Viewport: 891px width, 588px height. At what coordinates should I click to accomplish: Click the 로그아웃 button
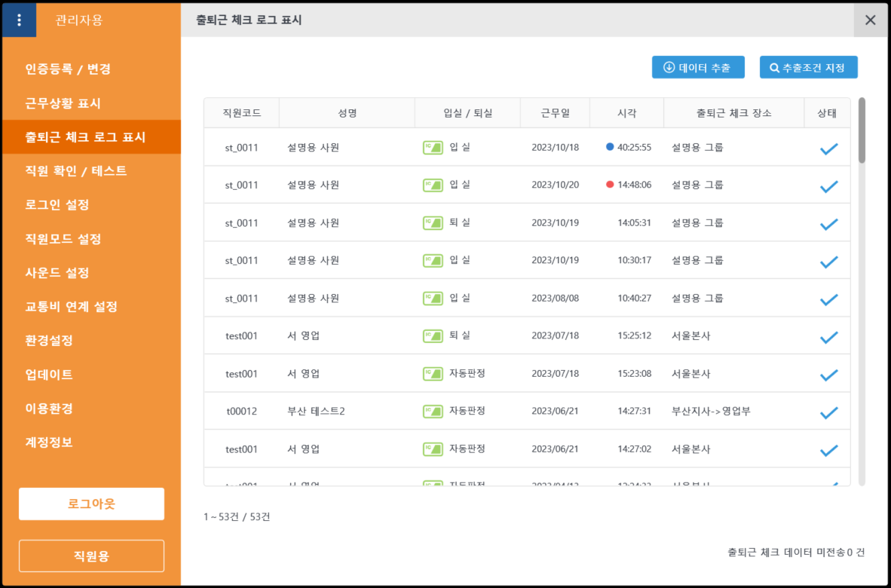[91, 504]
